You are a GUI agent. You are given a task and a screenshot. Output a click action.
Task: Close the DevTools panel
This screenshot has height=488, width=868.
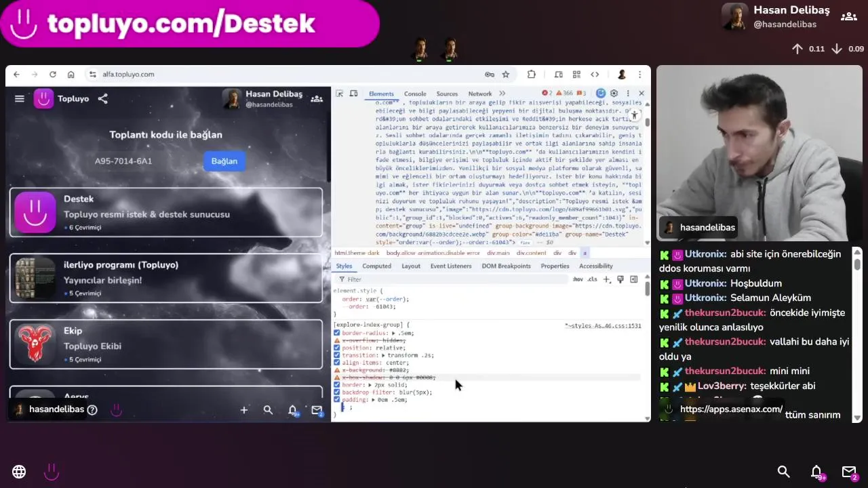[x=642, y=94]
